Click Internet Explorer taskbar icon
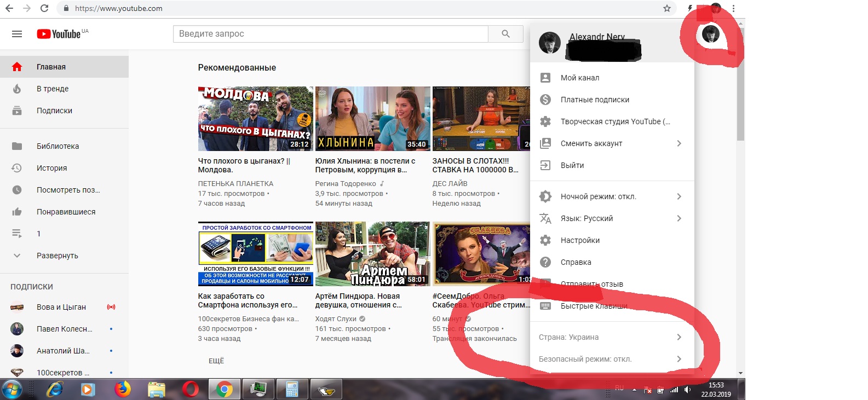Image resolution: width=868 pixels, height=400 pixels. coord(55,389)
